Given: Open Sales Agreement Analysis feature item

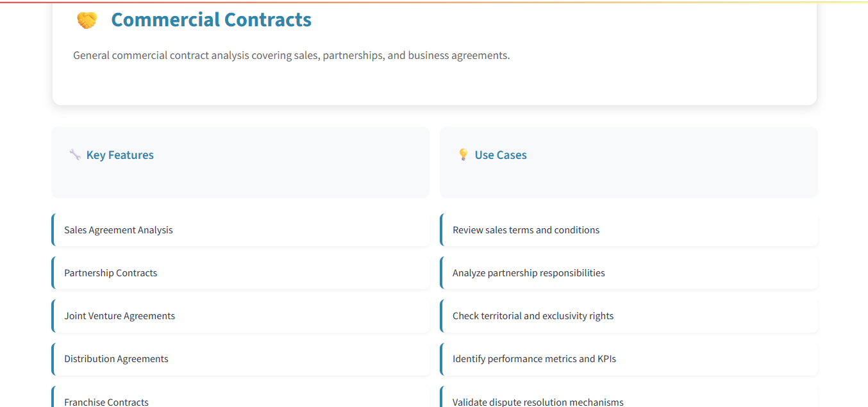Looking at the screenshot, I should (119, 230).
